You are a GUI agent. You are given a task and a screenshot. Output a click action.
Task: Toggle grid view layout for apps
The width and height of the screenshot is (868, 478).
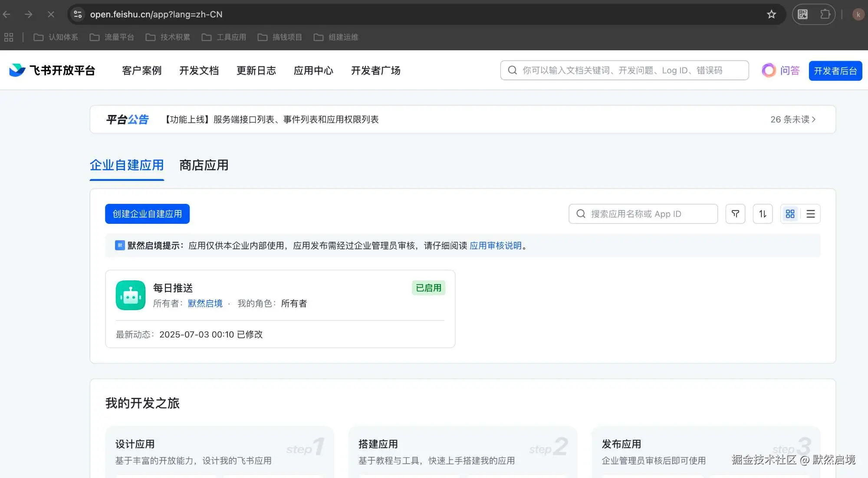(790, 213)
